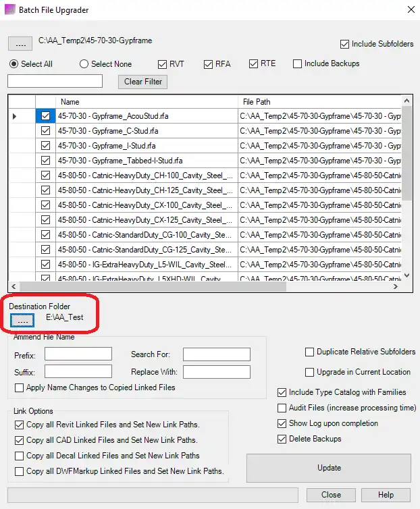Focus the Replace With text box

point(216,372)
